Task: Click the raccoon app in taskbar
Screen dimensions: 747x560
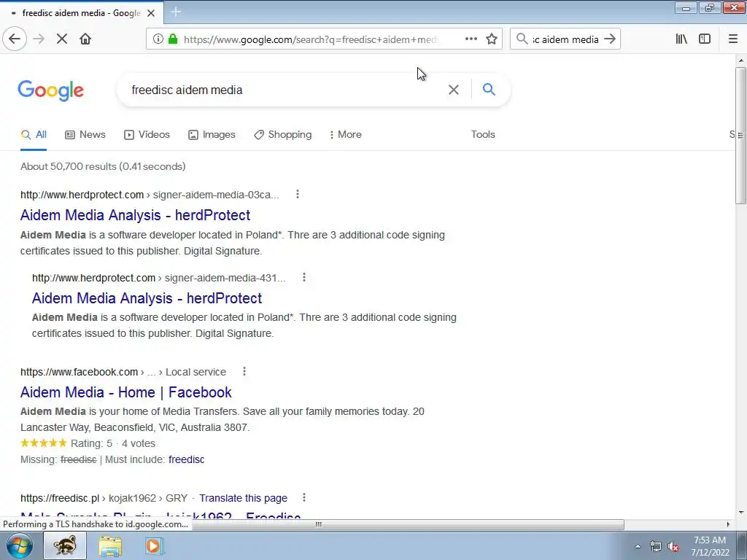Action: [65, 545]
